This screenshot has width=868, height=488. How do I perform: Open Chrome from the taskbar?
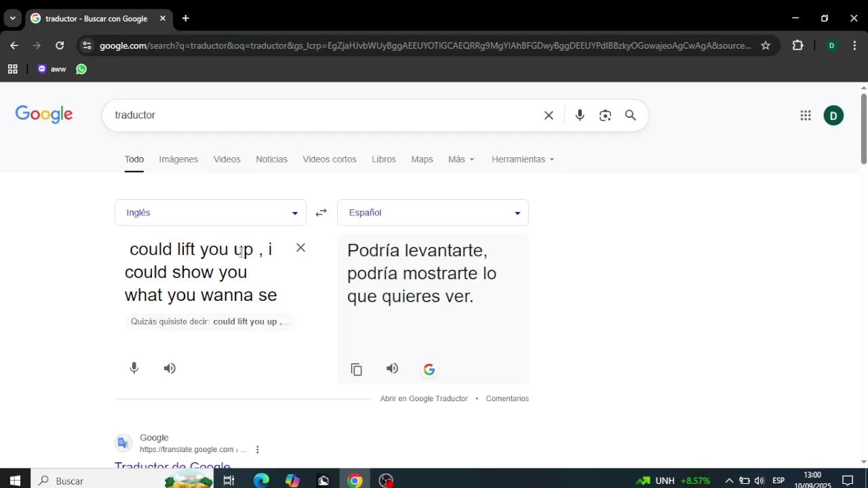point(355,481)
